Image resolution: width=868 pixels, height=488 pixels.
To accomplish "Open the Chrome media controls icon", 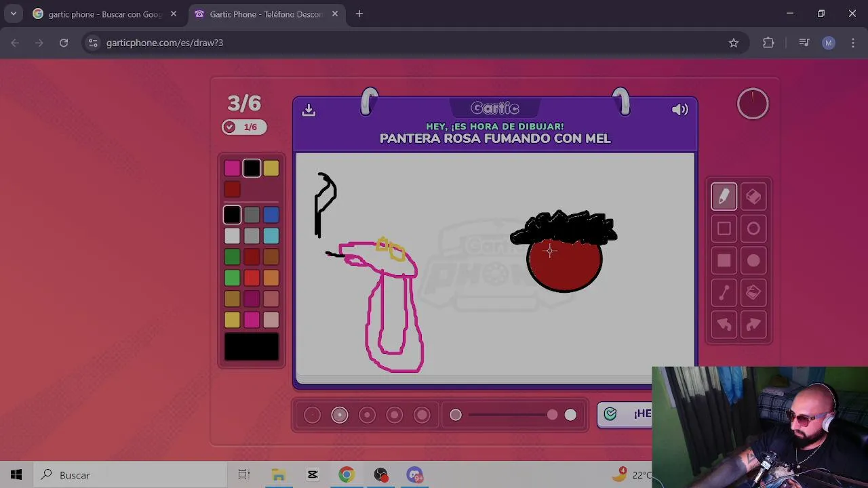I will tap(804, 43).
